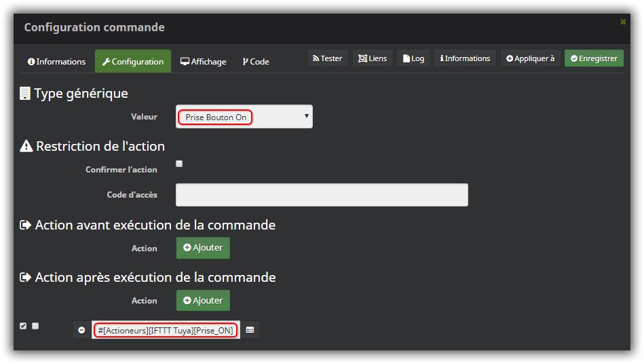
Task: Open the Liens view
Action: (373, 58)
